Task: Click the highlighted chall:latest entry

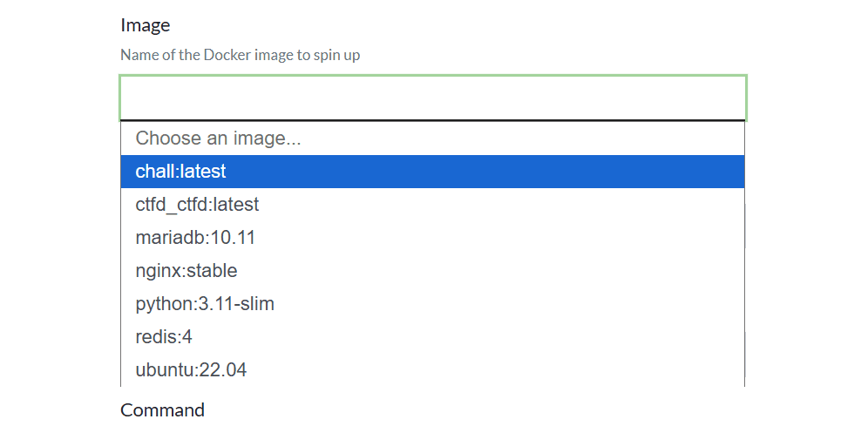Action: (x=181, y=172)
